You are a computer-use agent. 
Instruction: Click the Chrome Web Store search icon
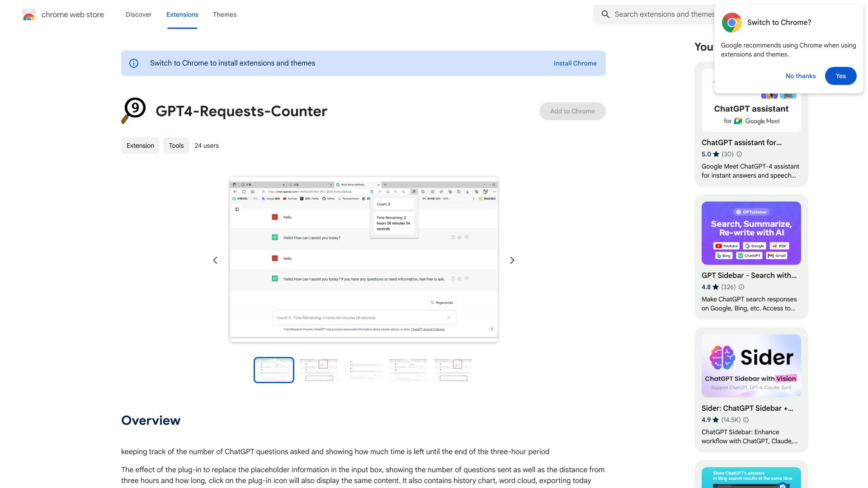click(605, 14)
